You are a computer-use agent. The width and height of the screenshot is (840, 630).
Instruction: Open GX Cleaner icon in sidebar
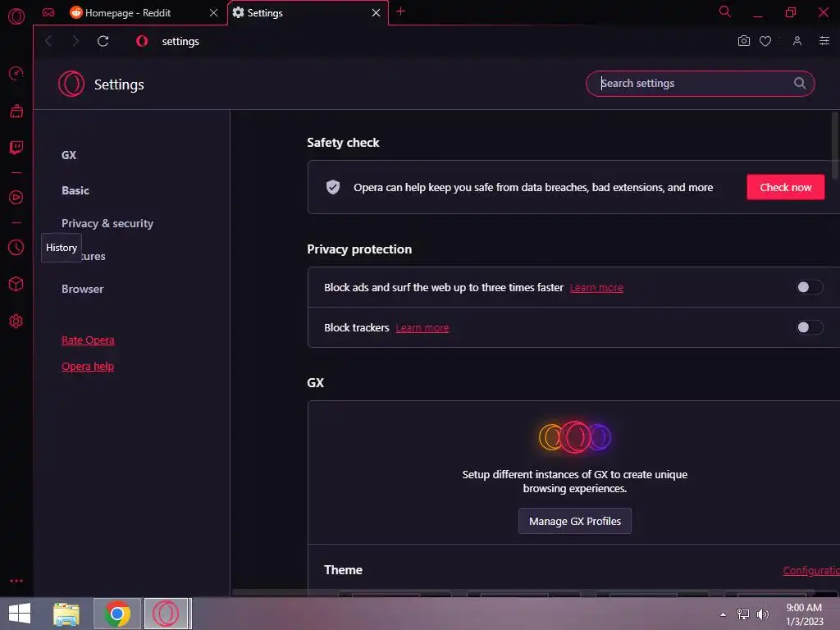(16, 111)
